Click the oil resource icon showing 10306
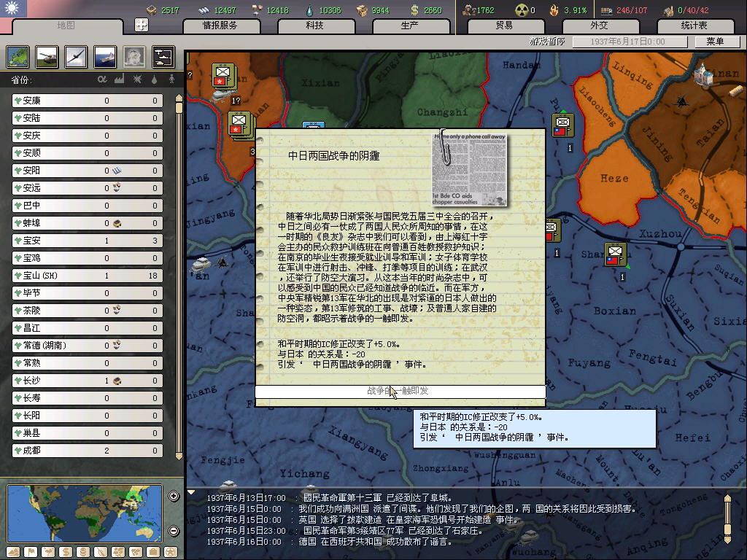 click(310, 10)
